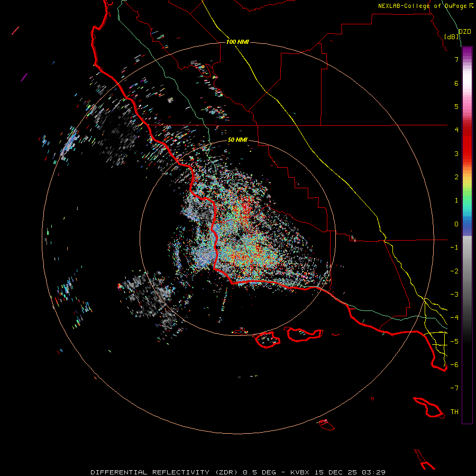The width and height of the screenshot is (476, 476).
Task: Click the '-2' value on color scale
Action: [x=454, y=271]
